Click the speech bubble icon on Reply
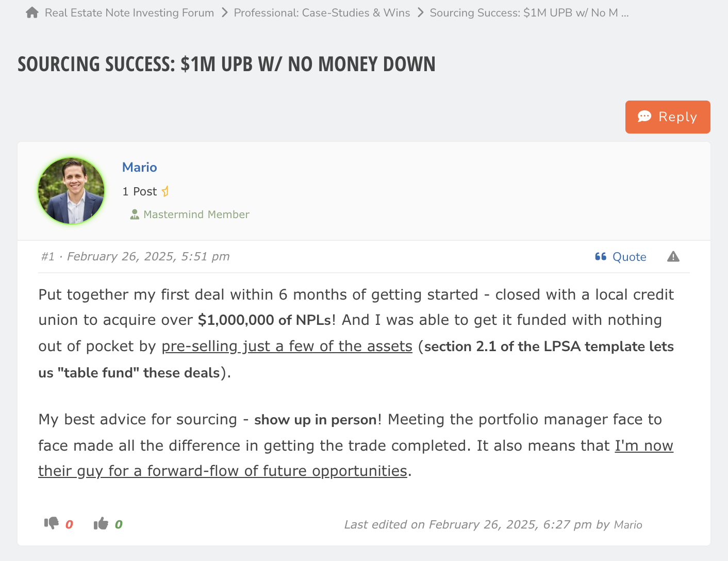This screenshot has width=728, height=561. [x=644, y=117]
